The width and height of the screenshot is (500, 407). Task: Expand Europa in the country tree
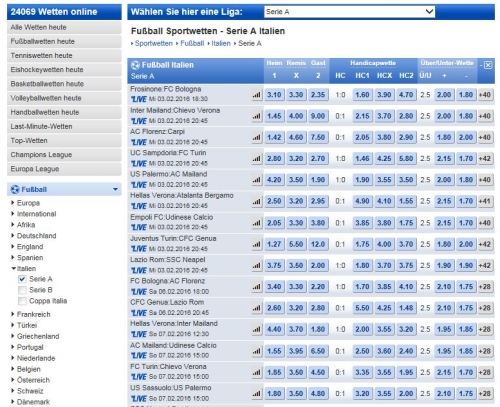pos(13,203)
